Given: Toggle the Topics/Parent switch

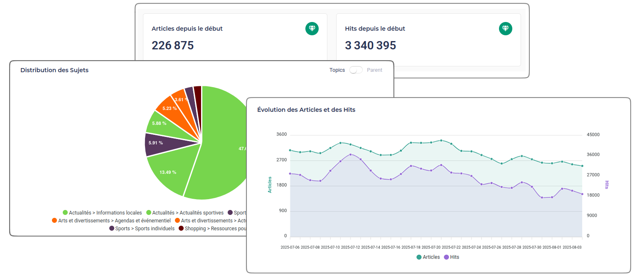Looking at the screenshot, I should (x=356, y=70).
